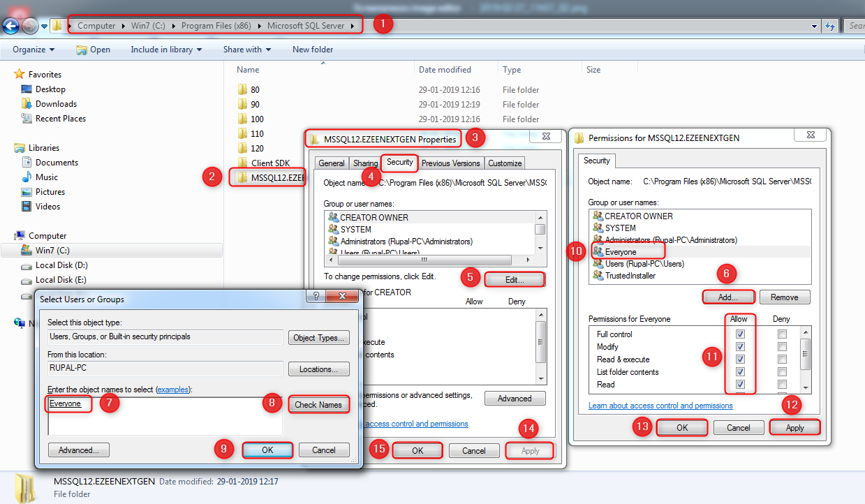The width and height of the screenshot is (865, 504).
Task: Toggle Allow checkbox for Read & execute
Action: [740, 360]
